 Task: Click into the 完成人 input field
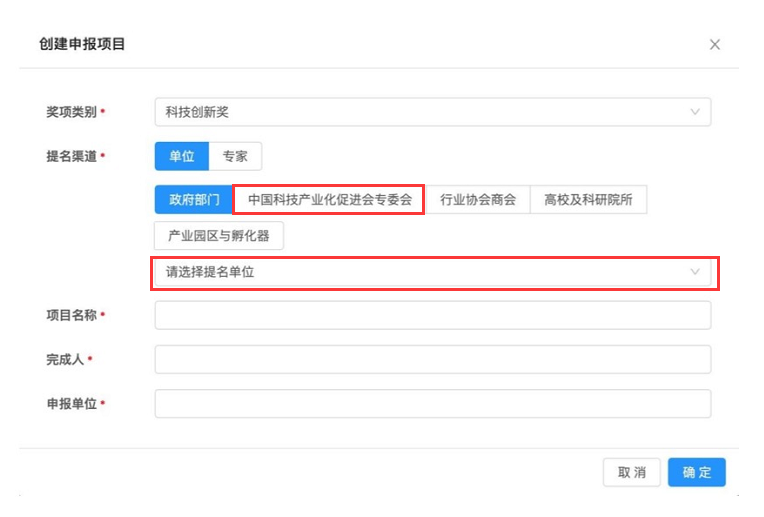tap(432, 359)
